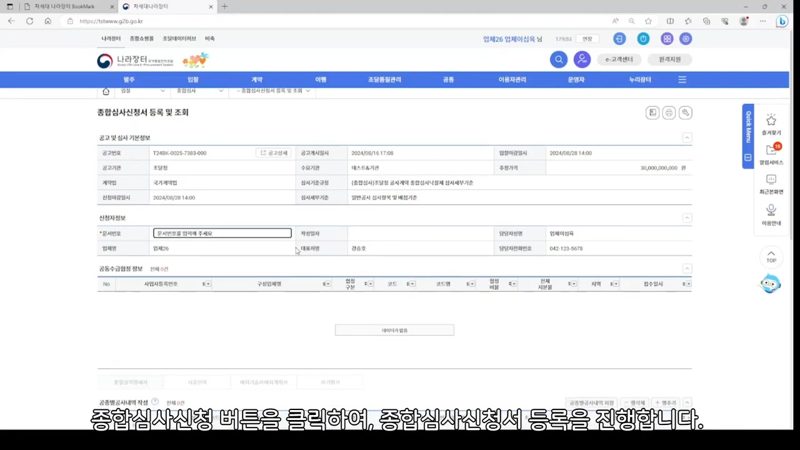Open 이용자관리 main menu

[x=512, y=80]
